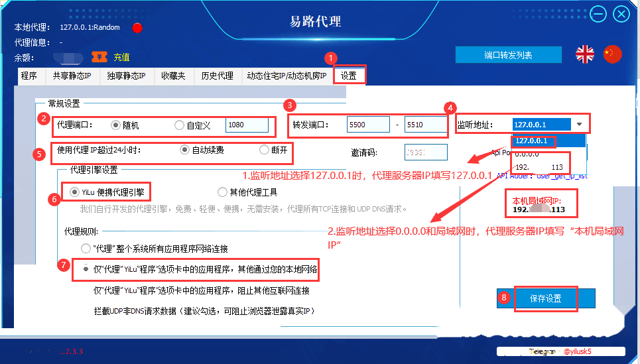
Task: Choose 0.0.0.0 from listen address list
Action: click(x=548, y=154)
